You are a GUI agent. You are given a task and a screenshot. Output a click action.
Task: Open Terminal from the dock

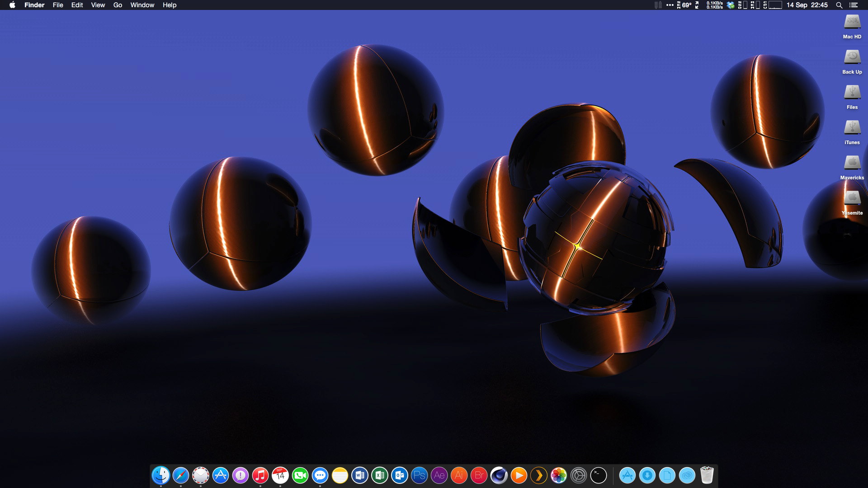click(x=599, y=475)
